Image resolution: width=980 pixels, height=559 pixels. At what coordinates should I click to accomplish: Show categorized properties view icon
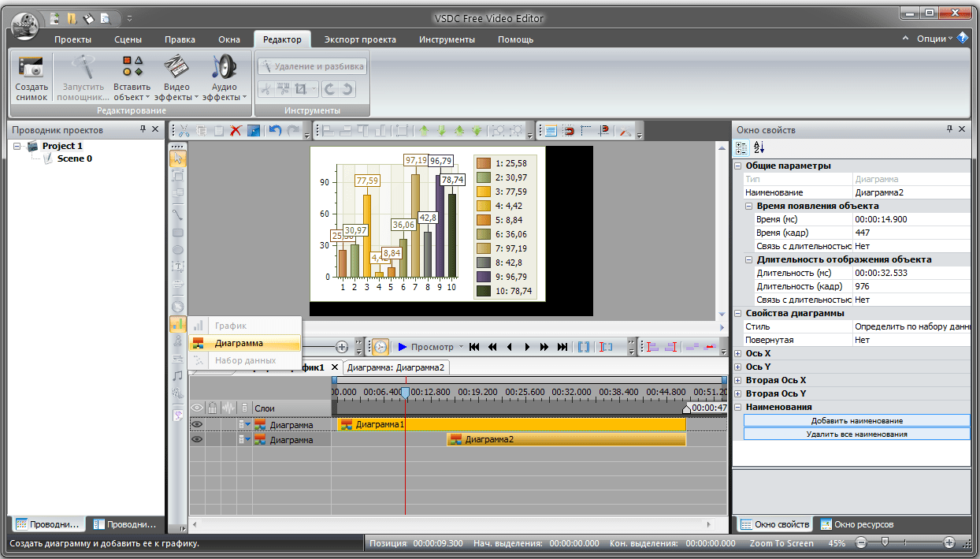[x=741, y=147]
